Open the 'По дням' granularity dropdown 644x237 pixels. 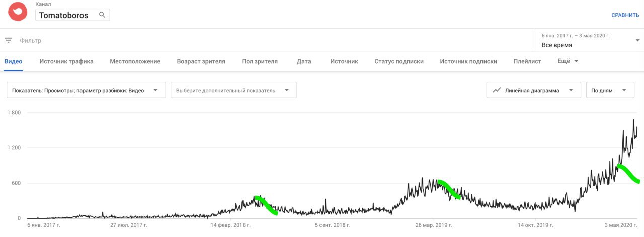624,90
